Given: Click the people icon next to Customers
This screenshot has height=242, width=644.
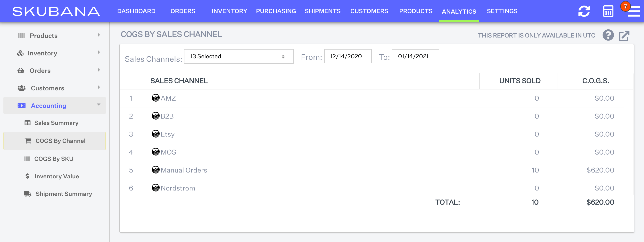Looking at the screenshot, I should point(22,88).
